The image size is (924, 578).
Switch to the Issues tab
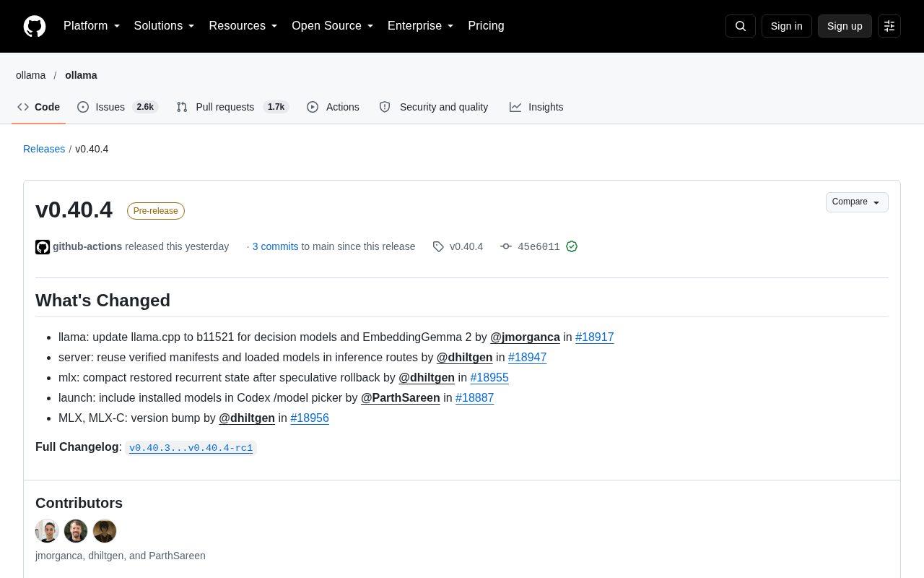118,107
